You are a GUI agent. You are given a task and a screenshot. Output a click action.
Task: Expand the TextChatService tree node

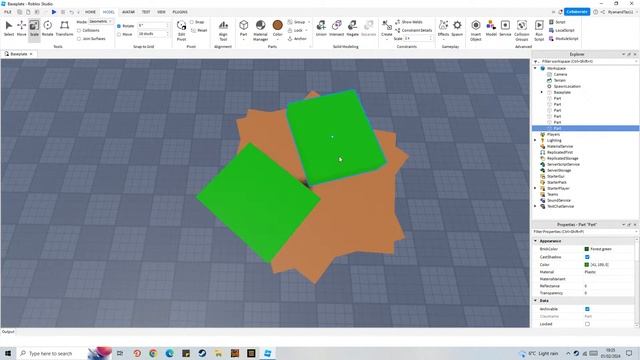(x=536, y=206)
